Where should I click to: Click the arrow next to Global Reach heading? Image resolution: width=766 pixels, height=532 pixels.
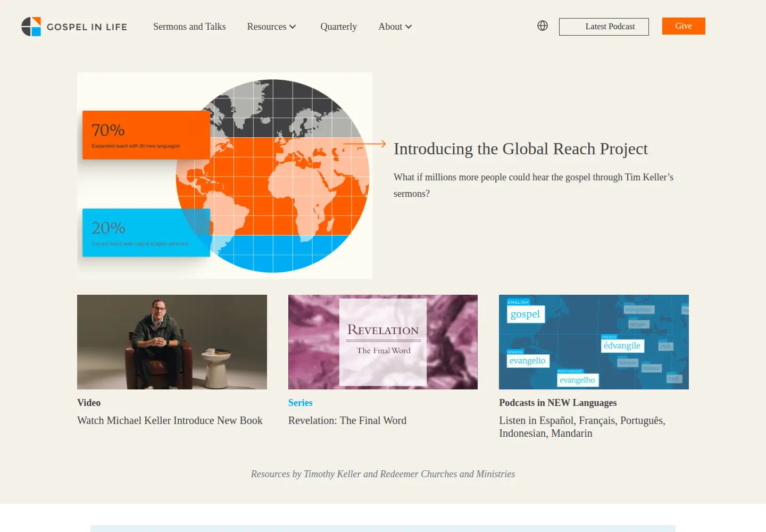click(x=364, y=144)
